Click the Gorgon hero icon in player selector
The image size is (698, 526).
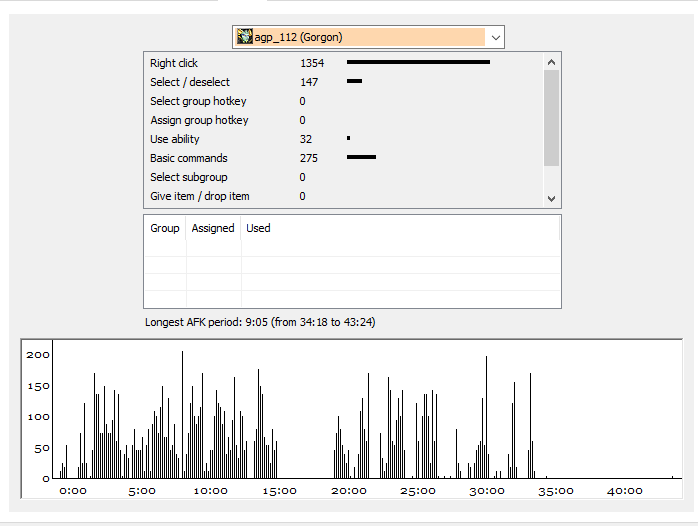[244, 36]
